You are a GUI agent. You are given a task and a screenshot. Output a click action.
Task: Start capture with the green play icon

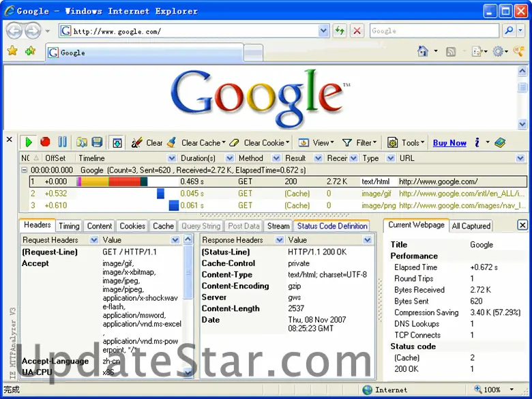click(x=29, y=142)
